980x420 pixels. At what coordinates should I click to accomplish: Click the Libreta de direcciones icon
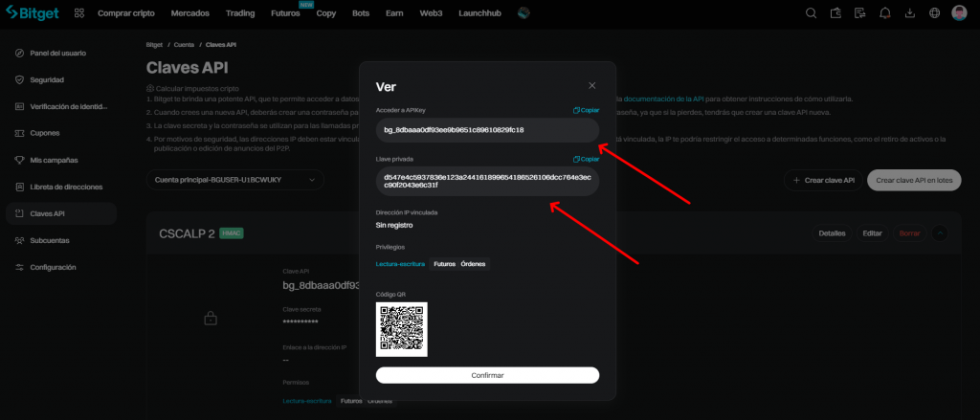[19, 187]
